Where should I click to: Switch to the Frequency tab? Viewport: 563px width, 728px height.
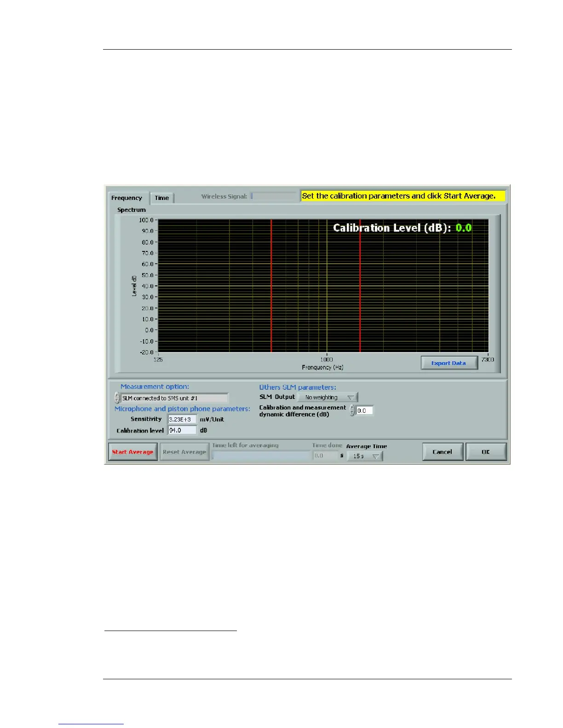[127, 198]
